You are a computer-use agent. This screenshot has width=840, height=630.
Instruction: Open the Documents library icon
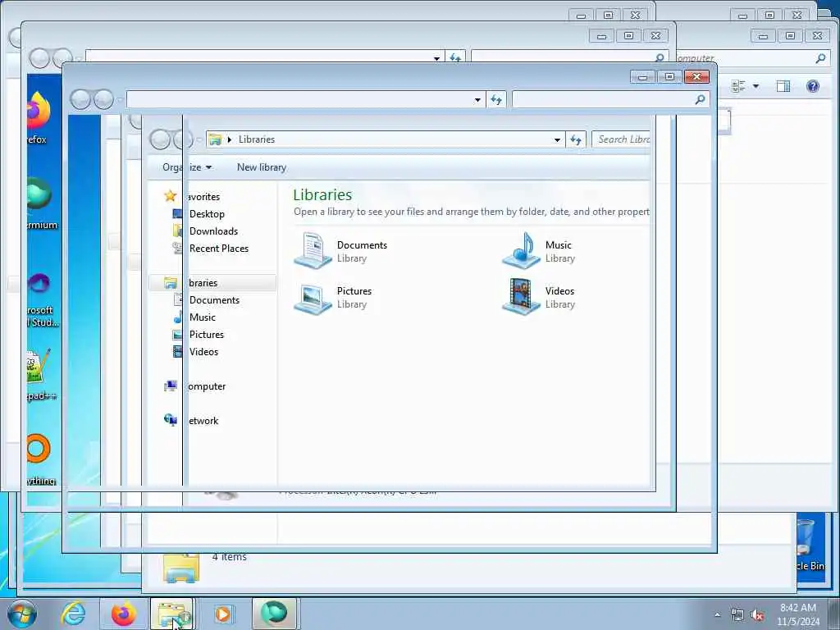(313, 251)
